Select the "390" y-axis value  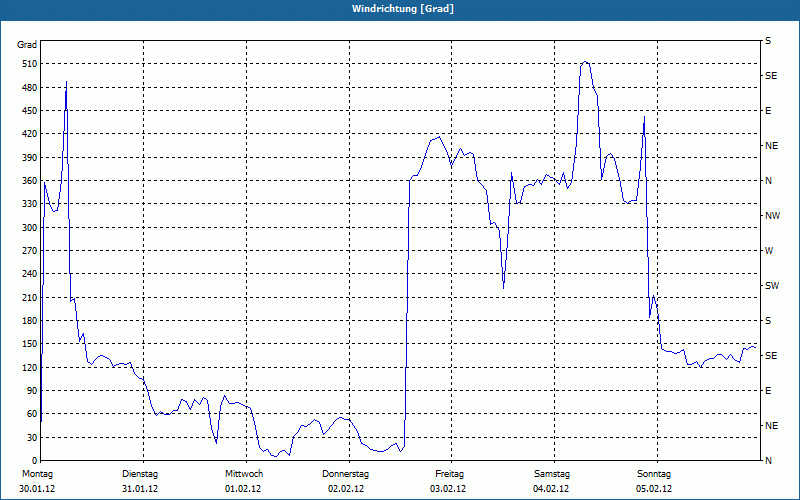(x=29, y=158)
